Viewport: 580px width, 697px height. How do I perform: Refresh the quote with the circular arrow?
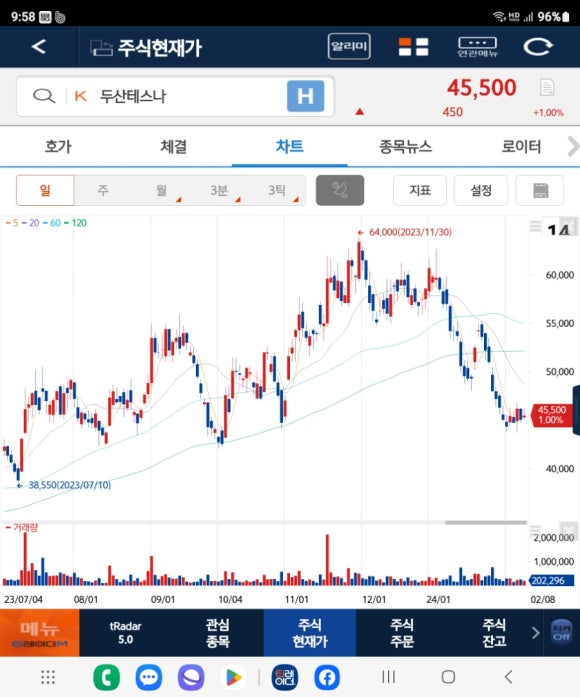tap(538, 47)
